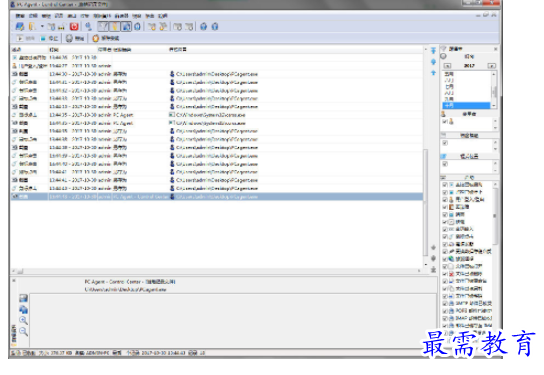Open the second menu in the menu bar

[x=33, y=16]
